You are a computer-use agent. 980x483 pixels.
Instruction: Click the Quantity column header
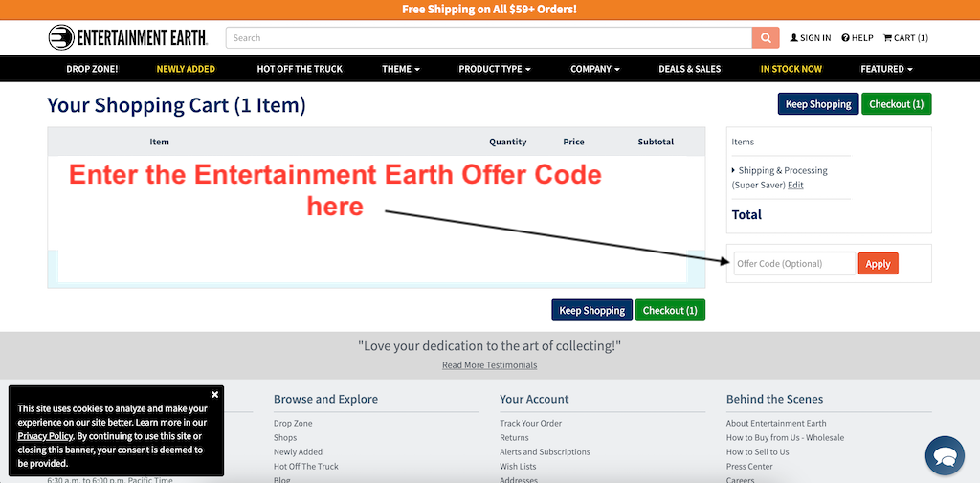pyautogui.click(x=507, y=142)
